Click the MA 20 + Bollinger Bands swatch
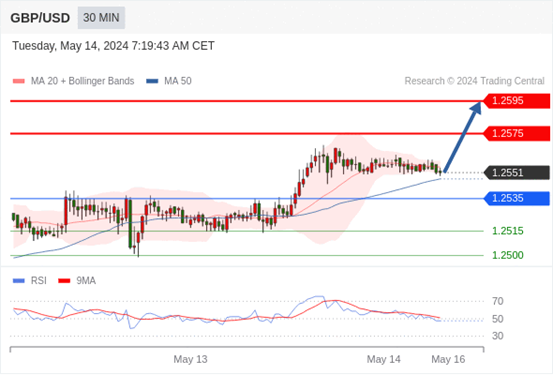Image resolution: width=553 pixels, height=375 pixels. tap(19, 81)
